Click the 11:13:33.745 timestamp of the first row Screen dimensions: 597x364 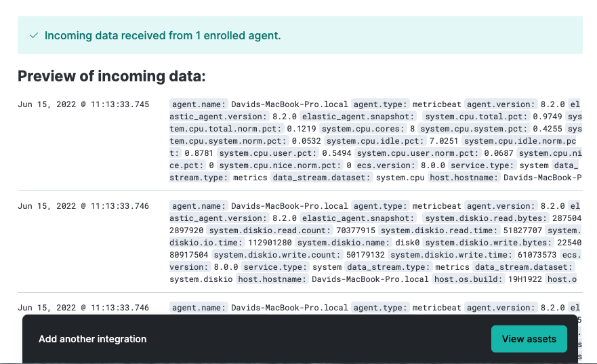click(83, 104)
